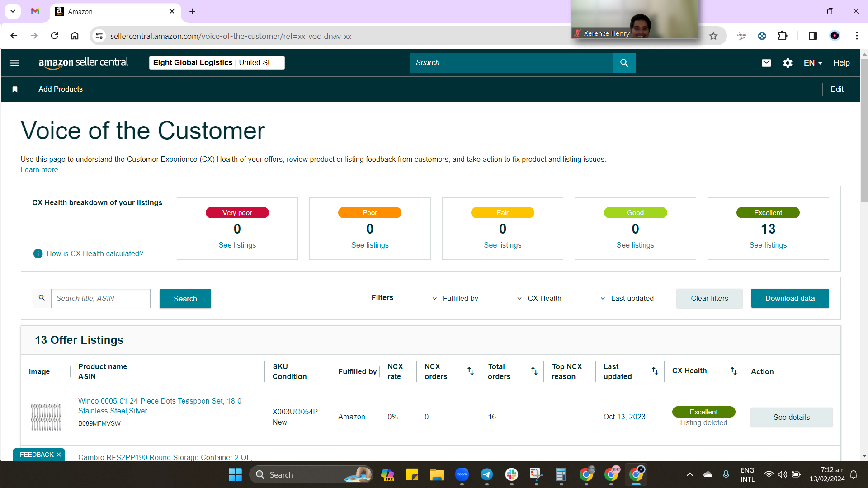The width and height of the screenshot is (868, 488).
Task: See listings under Excellent
Action: 768,245
